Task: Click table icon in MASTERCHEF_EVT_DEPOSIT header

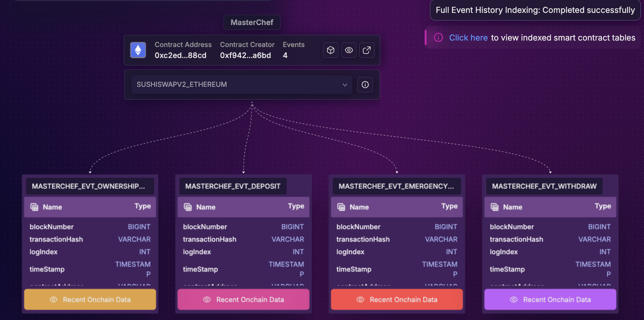Action: pyautogui.click(x=188, y=207)
